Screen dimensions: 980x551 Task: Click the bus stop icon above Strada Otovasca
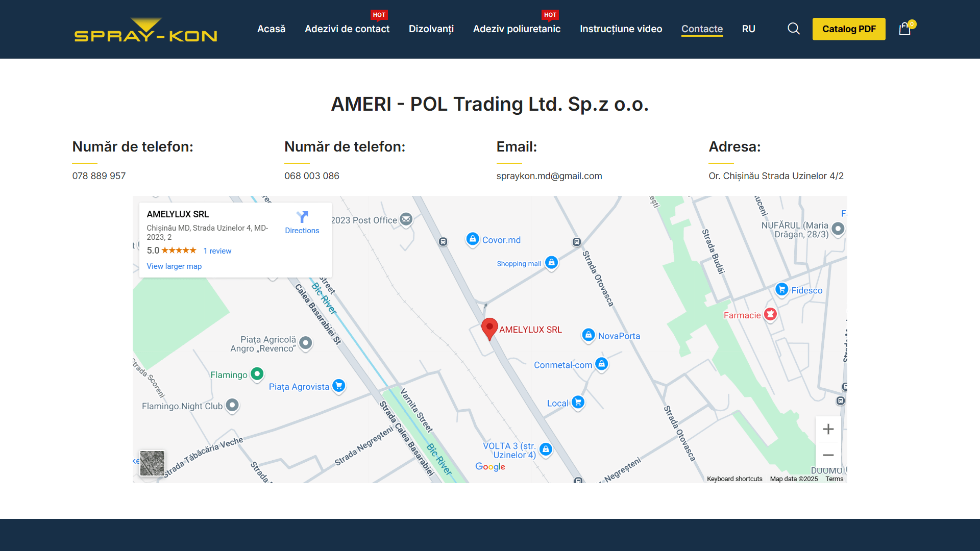point(576,242)
